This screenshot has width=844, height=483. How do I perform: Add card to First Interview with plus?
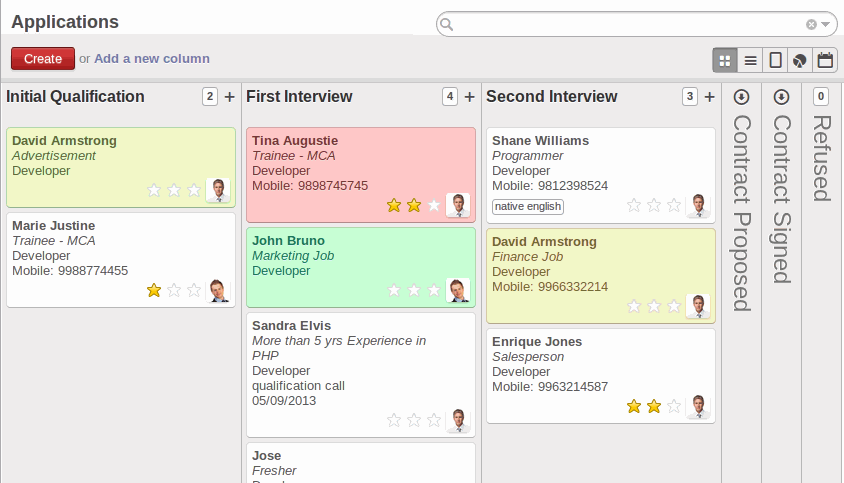click(470, 97)
